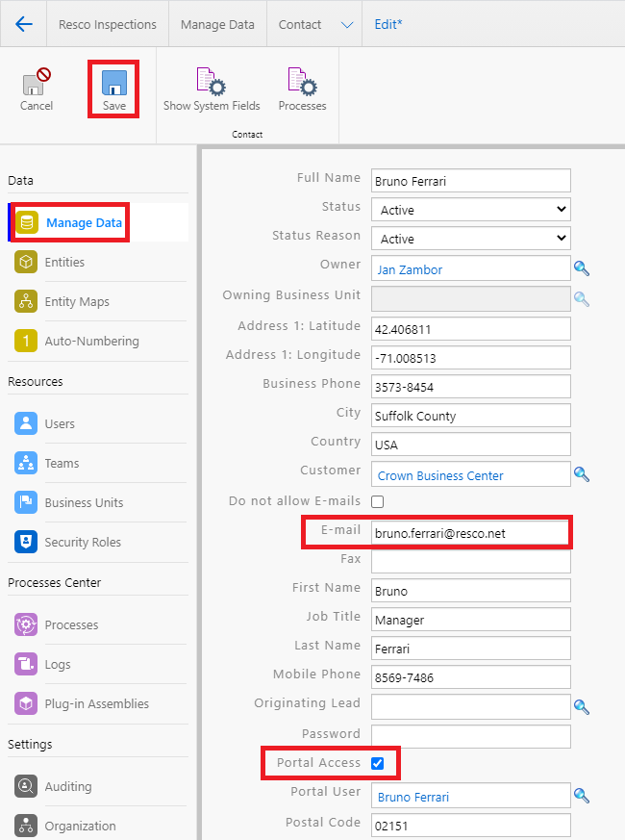Open Security Roles in sidebar
This screenshot has height=840, width=625.
click(x=83, y=542)
